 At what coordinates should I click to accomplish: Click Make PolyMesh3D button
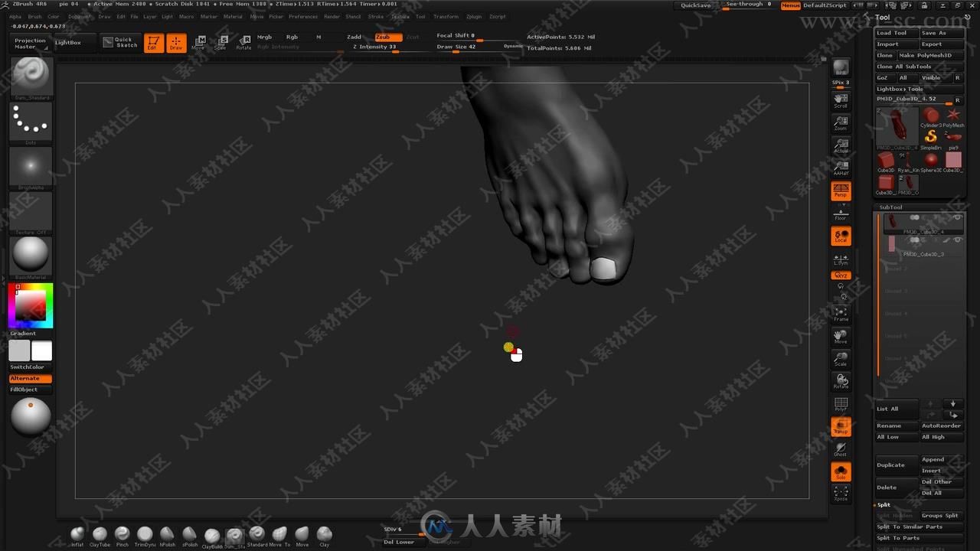(x=930, y=55)
